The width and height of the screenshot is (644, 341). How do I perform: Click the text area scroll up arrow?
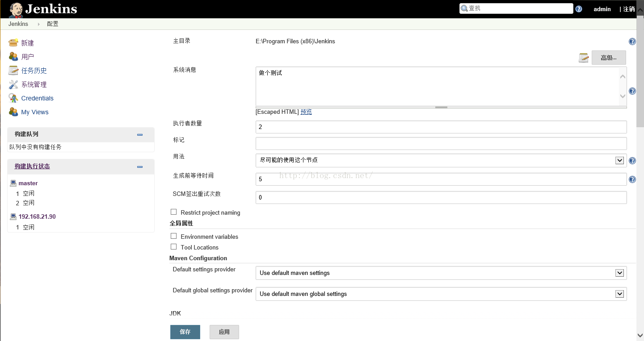(623, 76)
